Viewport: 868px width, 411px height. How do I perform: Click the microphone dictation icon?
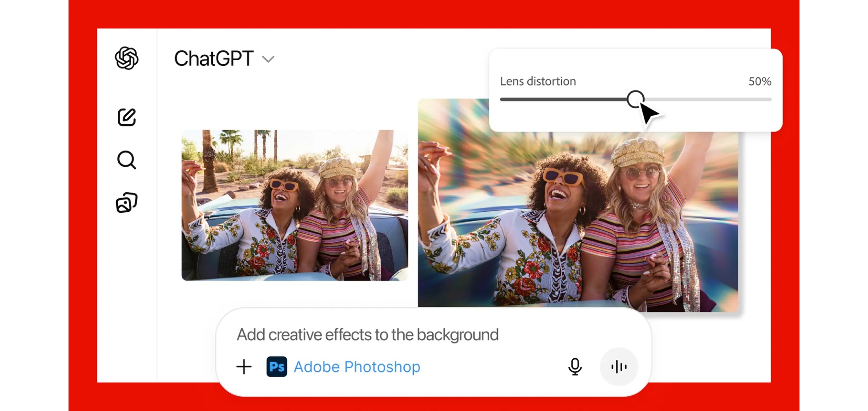coord(575,366)
